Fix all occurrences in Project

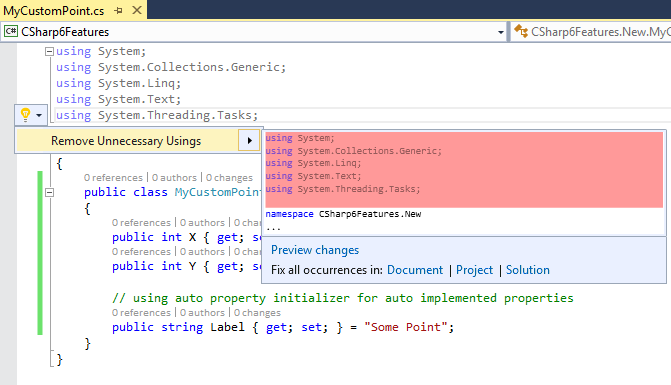coord(475,270)
